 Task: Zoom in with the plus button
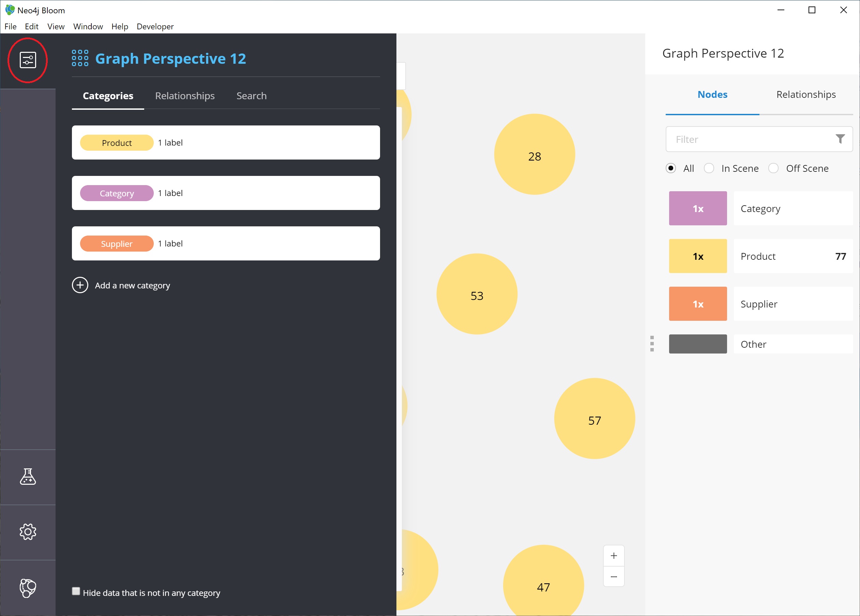(614, 556)
